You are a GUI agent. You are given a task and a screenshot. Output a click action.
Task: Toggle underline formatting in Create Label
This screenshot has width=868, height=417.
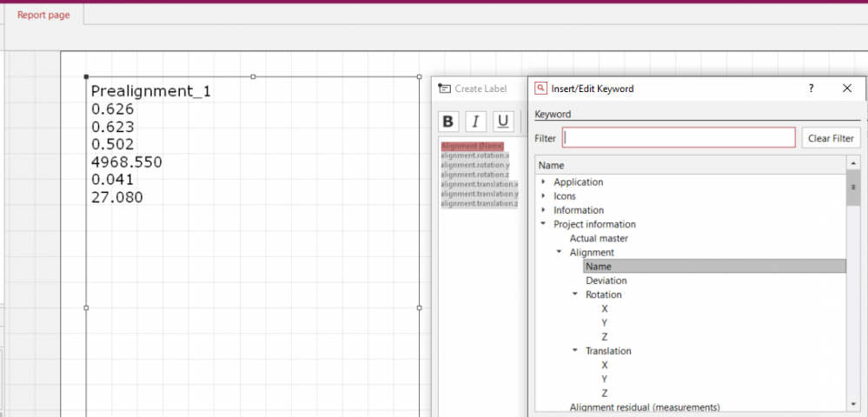pyautogui.click(x=503, y=121)
